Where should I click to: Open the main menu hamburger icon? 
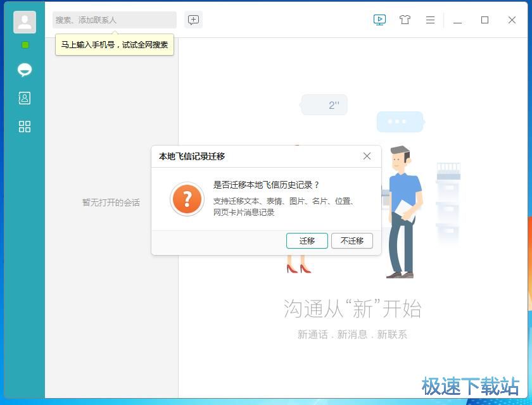(x=430, y=20)
